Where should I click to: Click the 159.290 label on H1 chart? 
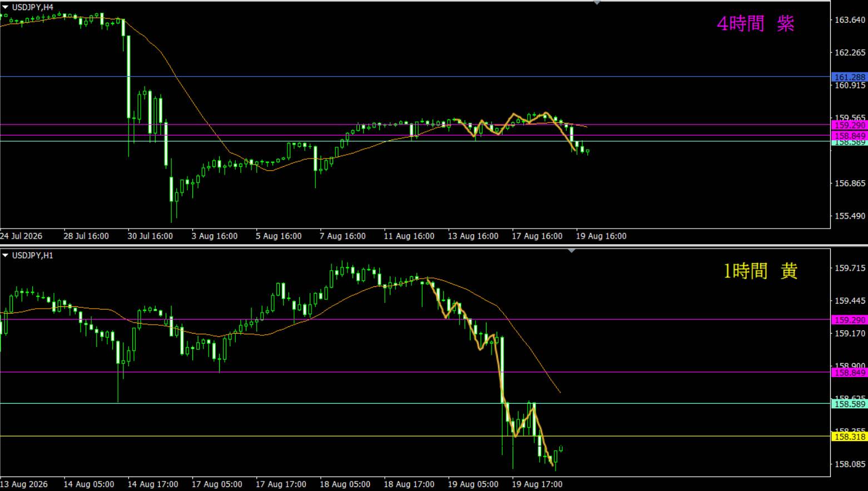tap(850, 320)
